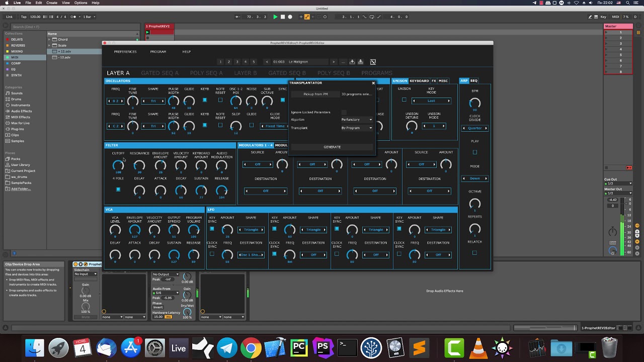The height and width of the screenshot is (362, 644).
Task: Toggle Key Sync on the first LFO
Action: (x=212, y=229)
